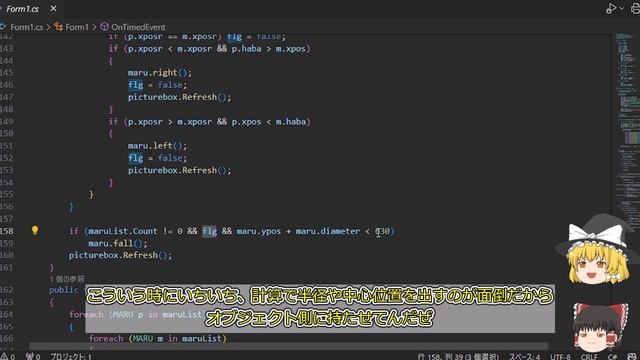Click p.haba > m.xpos on line 143
The width and height of the screenshot is (640, 360).
[269, 49]
